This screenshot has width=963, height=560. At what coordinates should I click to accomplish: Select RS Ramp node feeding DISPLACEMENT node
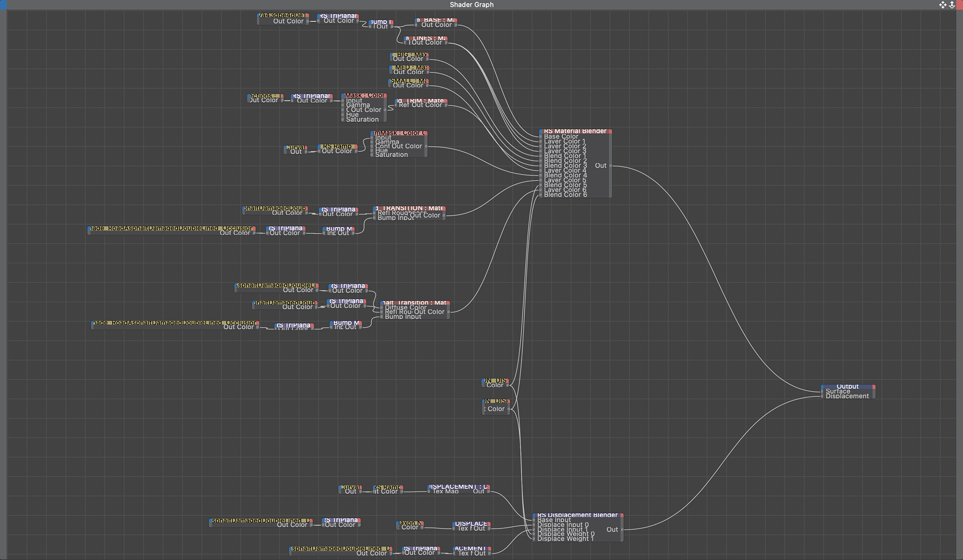388,489
